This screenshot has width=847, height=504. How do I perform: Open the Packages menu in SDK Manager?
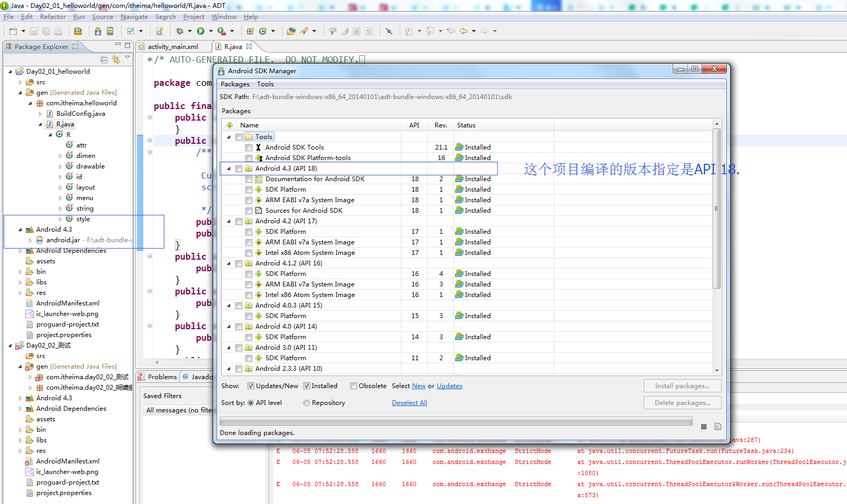tap(235, 84)
